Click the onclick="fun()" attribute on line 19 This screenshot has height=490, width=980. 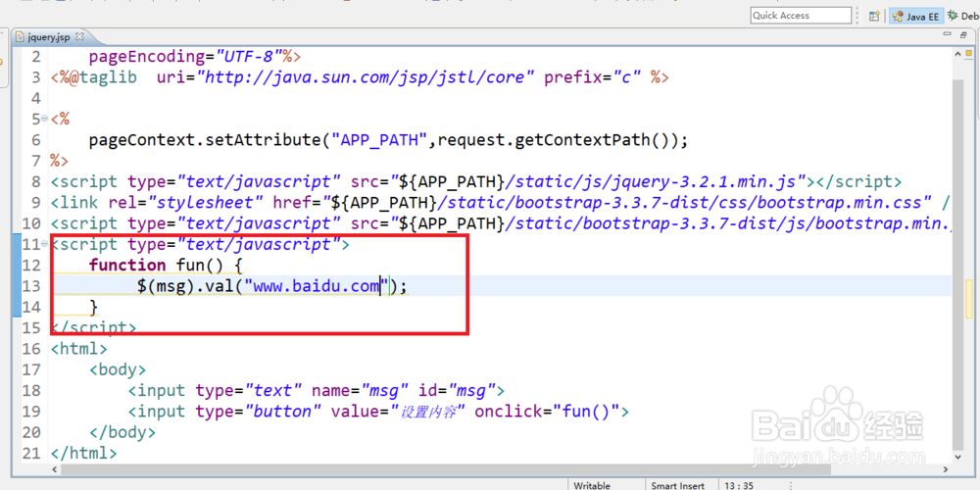click(x=547, y=412)
